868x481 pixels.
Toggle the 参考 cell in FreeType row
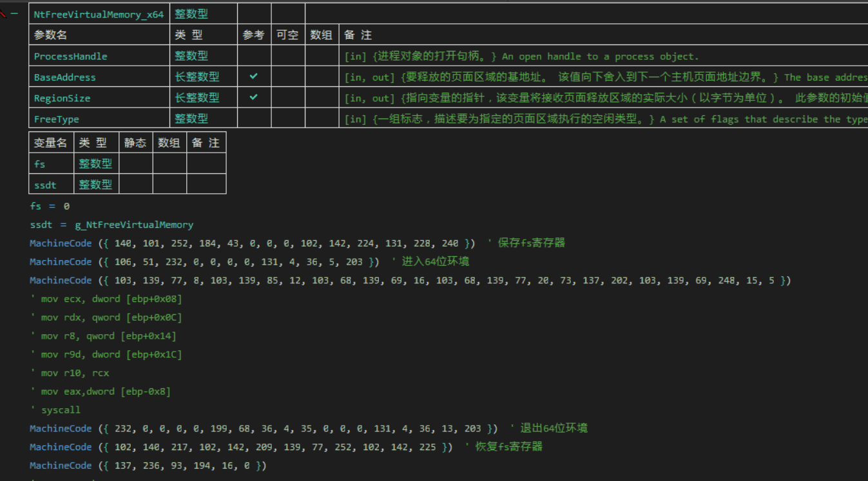point(254,118)
